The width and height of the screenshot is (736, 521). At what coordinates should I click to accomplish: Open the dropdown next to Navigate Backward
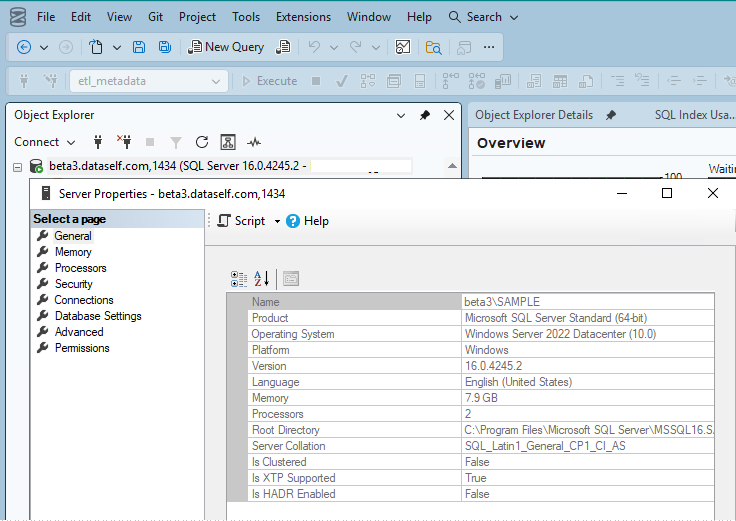coord(44,47)
